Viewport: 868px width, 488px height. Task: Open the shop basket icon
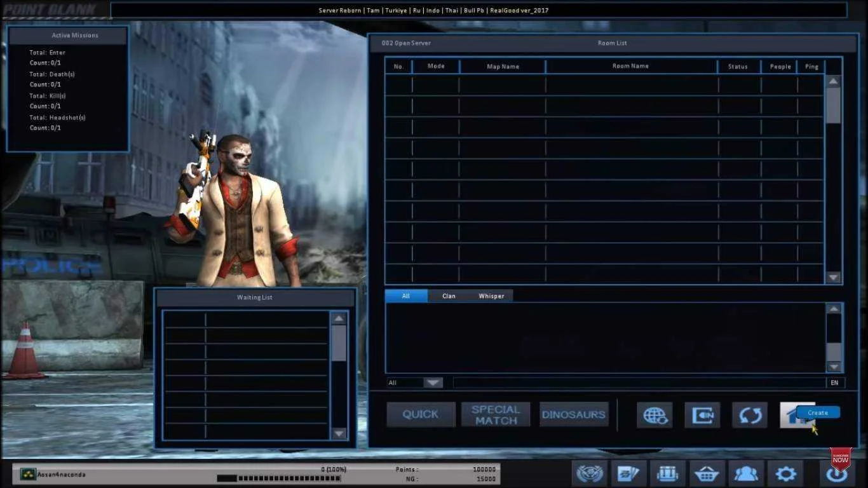[x=707, y=473]
